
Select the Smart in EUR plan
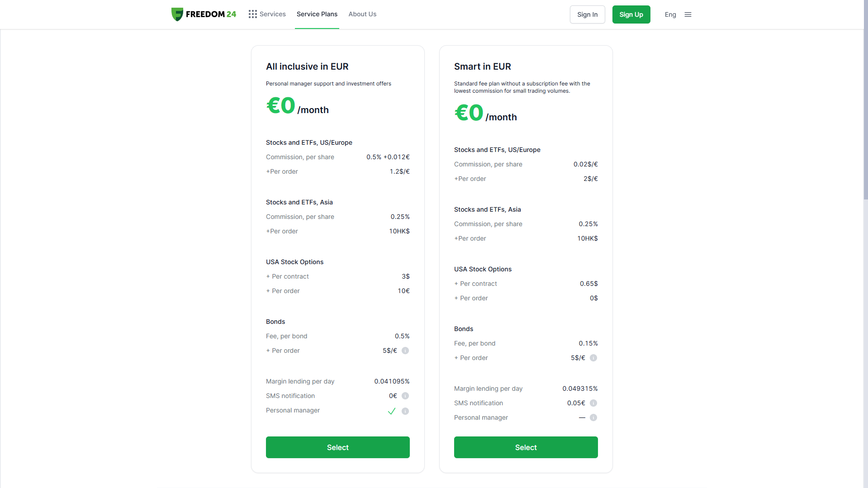[x=526, y=447]
